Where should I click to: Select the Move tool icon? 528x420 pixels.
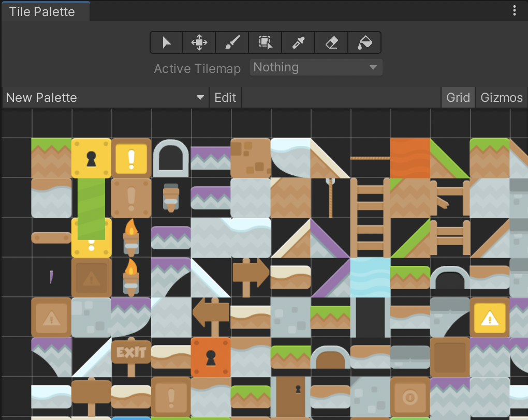(x=199, y=42)
